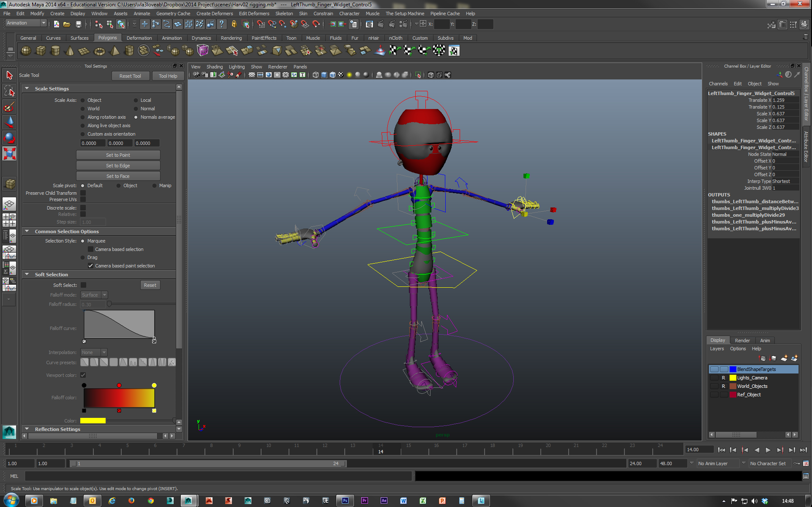
Task: Click the polygon sphere shelf icon
Action: (26, 51)
